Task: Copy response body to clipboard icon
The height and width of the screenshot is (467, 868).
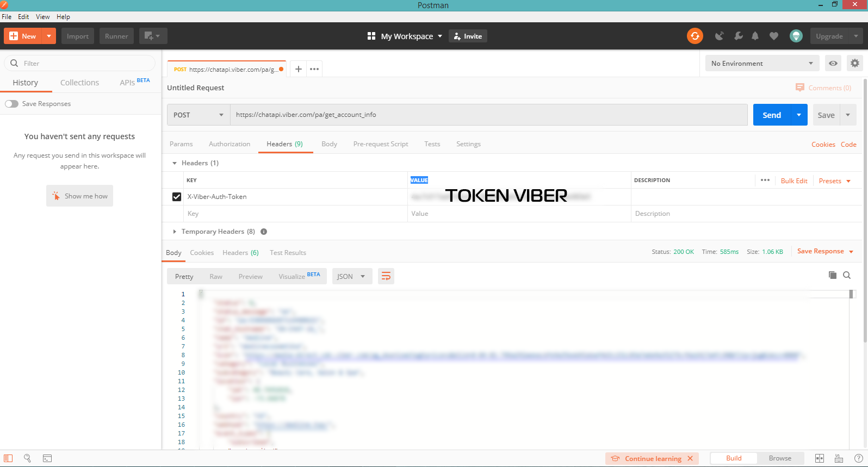Action: coord(832,275)
